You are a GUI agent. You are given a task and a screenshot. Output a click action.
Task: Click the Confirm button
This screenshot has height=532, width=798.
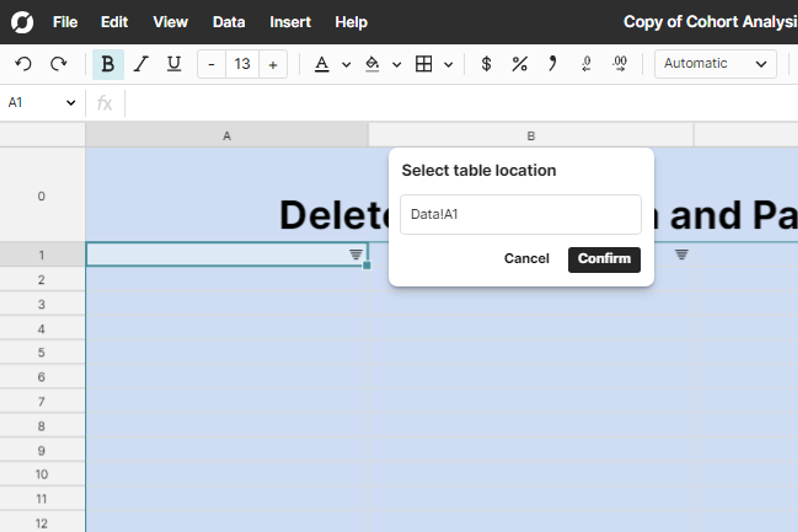tap(604, 259)
